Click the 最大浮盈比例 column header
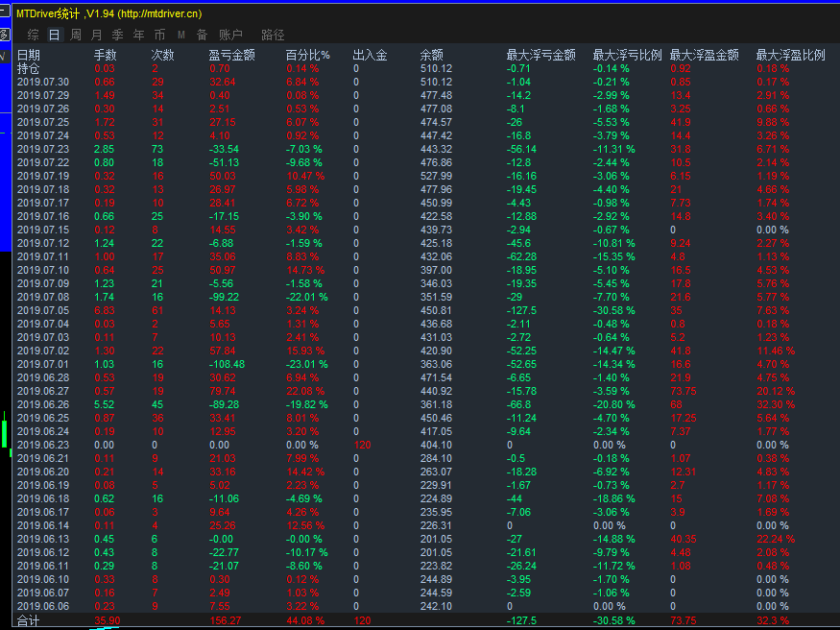Screen dimensions: 840x630 click(x=791, y=55)
